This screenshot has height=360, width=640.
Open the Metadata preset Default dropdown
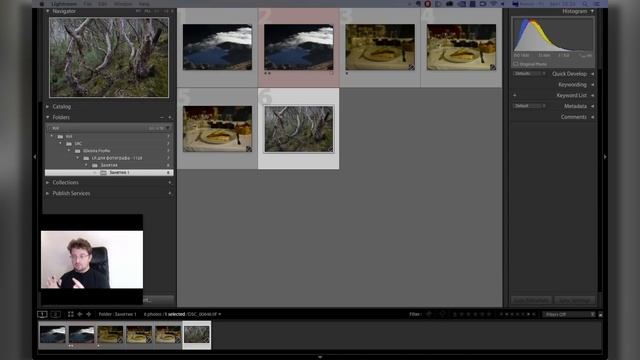(x=529, y=106)
